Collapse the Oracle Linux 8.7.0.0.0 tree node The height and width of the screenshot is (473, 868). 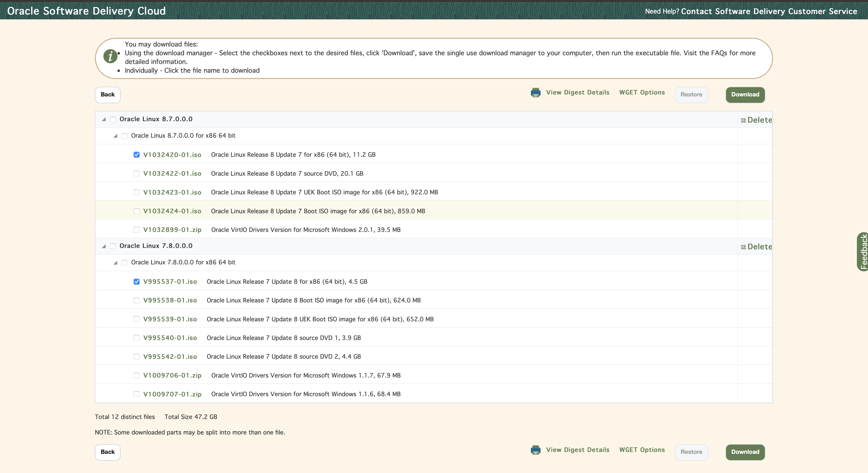click(x=104, y=120)
